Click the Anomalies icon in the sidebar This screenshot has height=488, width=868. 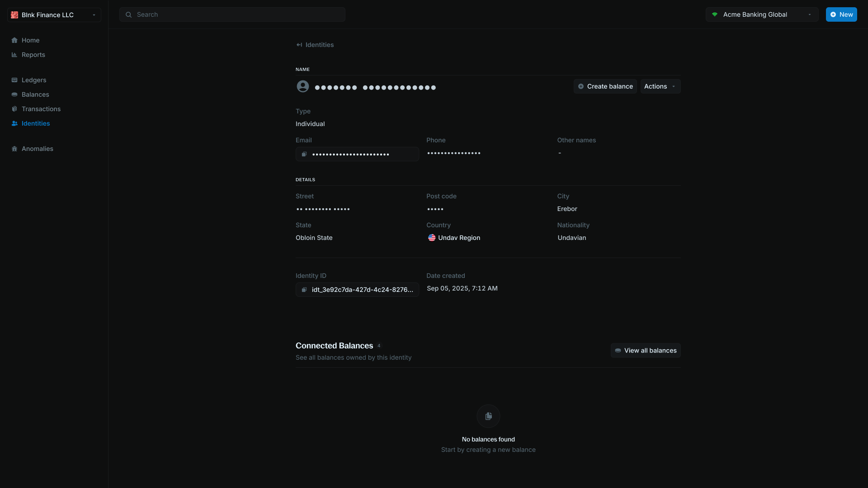(x=14, y=149)
